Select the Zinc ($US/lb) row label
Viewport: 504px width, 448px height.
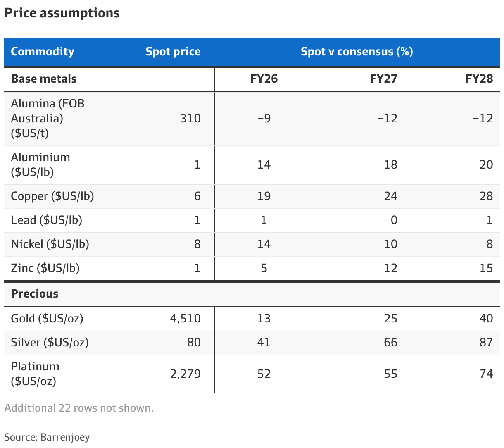[x=45, y=268]
